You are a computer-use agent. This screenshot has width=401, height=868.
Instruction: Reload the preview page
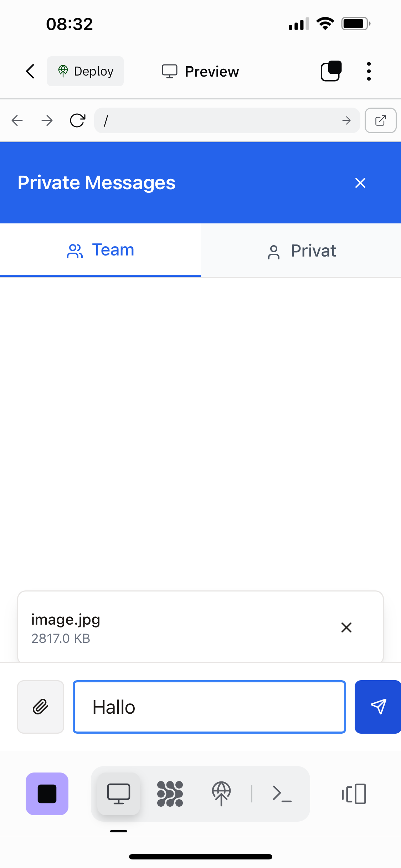tap(77, 120)
